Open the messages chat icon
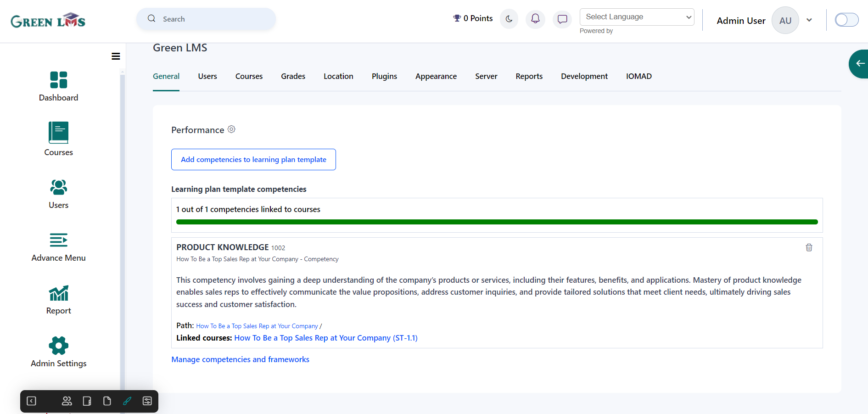 click(x=562, y=19)
